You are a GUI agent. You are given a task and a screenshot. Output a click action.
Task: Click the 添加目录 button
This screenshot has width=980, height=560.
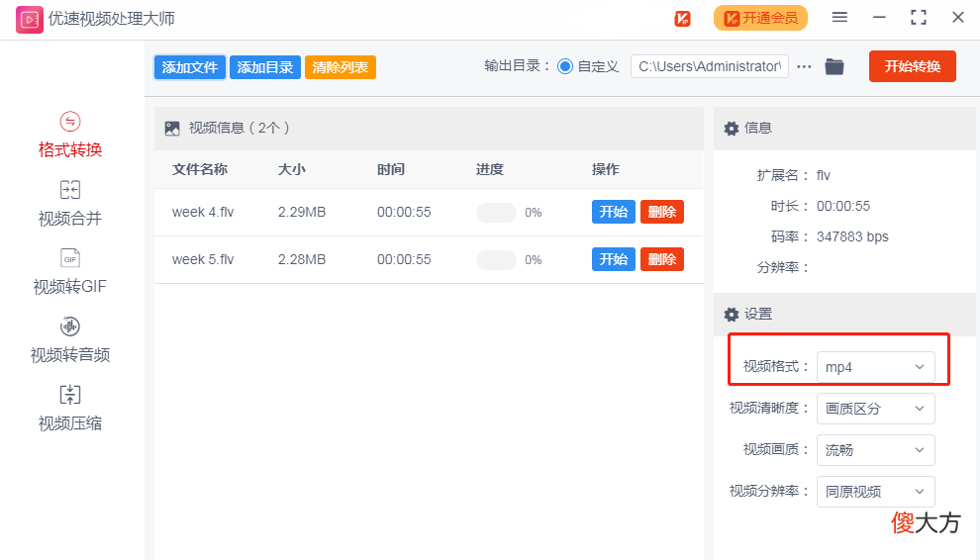[x=265, y=67]
